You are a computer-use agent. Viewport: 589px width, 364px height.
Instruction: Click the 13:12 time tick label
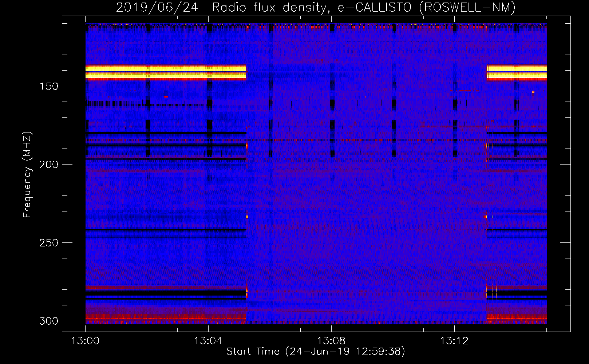pos(454,341)
